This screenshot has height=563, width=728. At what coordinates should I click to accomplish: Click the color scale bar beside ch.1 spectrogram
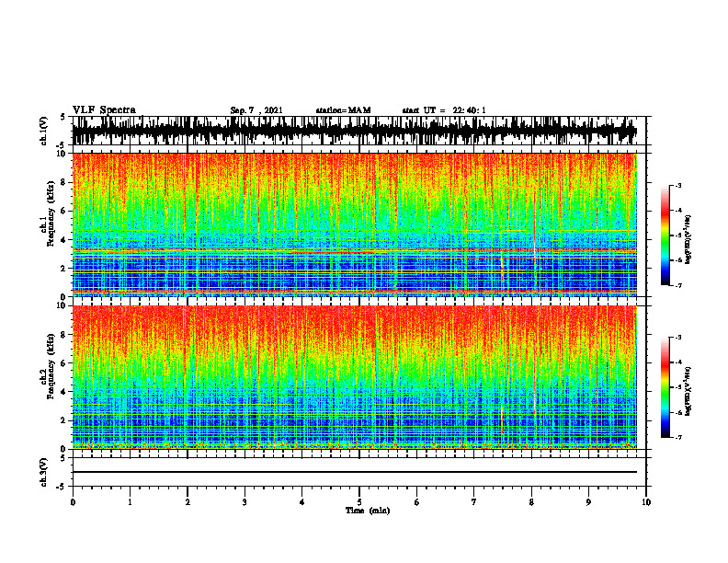pyautogui.click(x=665, y=236)
